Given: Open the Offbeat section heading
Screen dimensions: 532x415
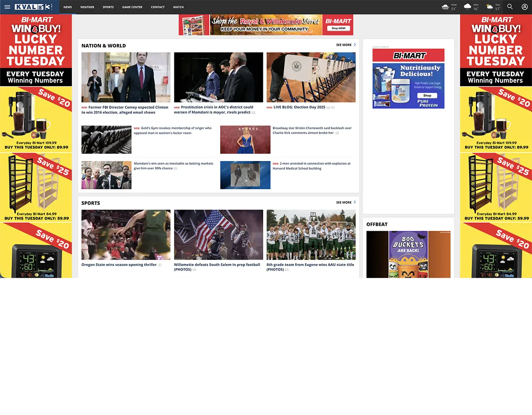Looking at the screenshot, I should coord(377,224).
